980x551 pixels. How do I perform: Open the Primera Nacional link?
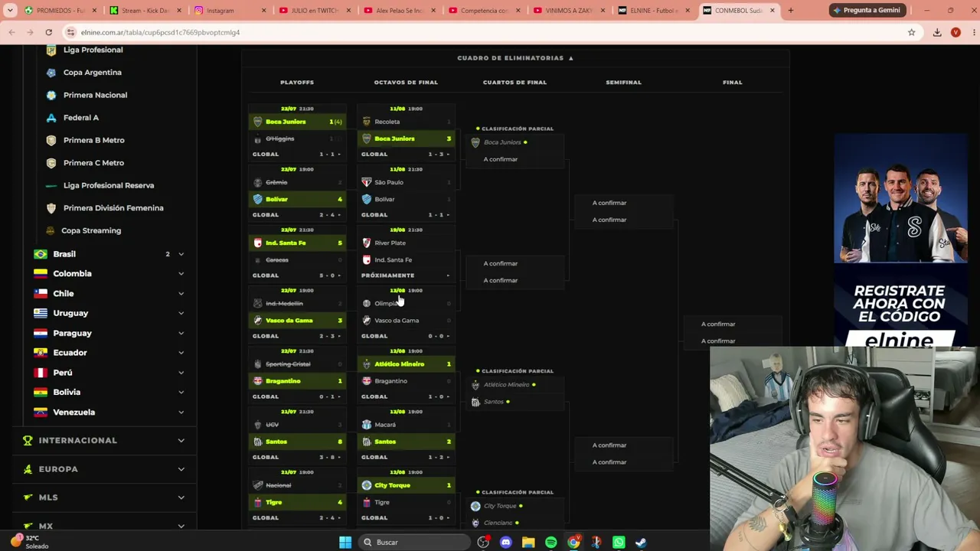pos(95,95)
